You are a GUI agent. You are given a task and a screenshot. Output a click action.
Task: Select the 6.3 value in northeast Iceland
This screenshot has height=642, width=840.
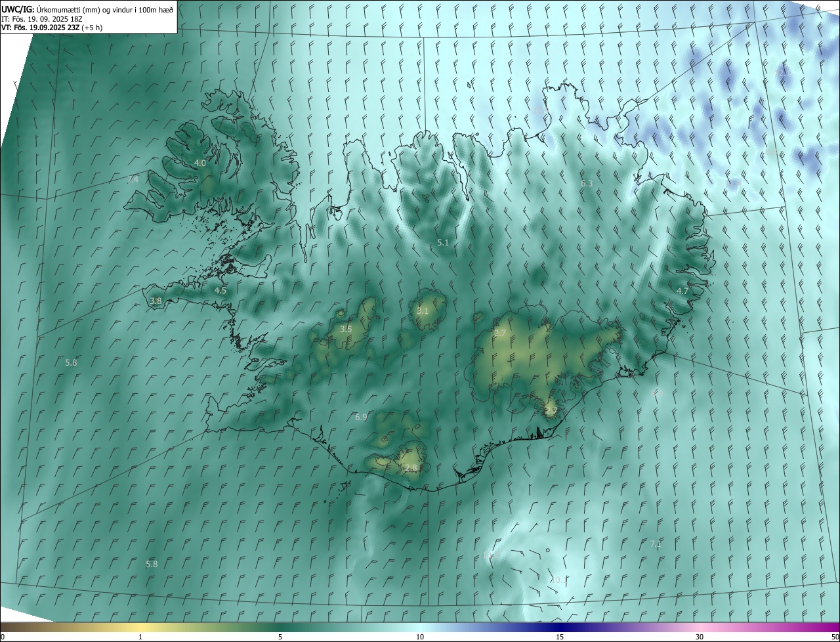(587, 183)
